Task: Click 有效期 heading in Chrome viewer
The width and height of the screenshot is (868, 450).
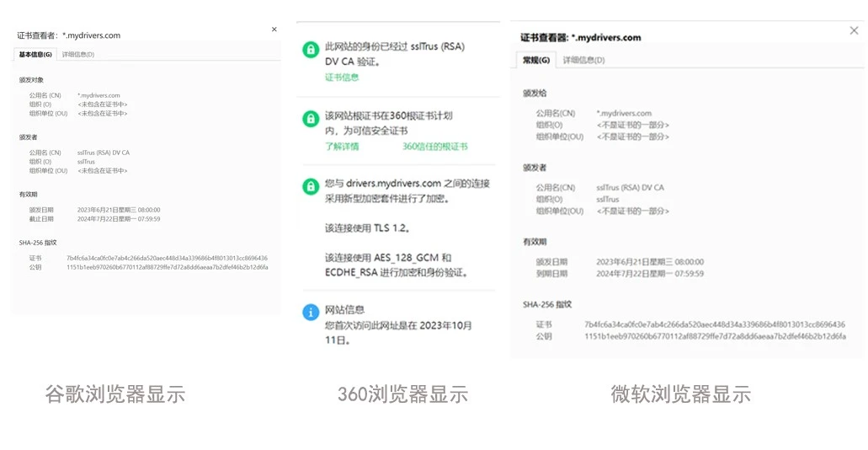Action: tap(29, 195)
